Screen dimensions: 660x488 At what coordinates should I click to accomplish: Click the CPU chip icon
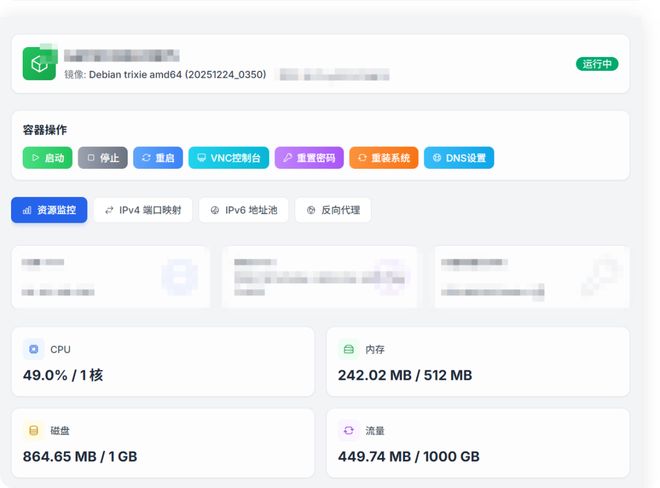tap(34, 349)
